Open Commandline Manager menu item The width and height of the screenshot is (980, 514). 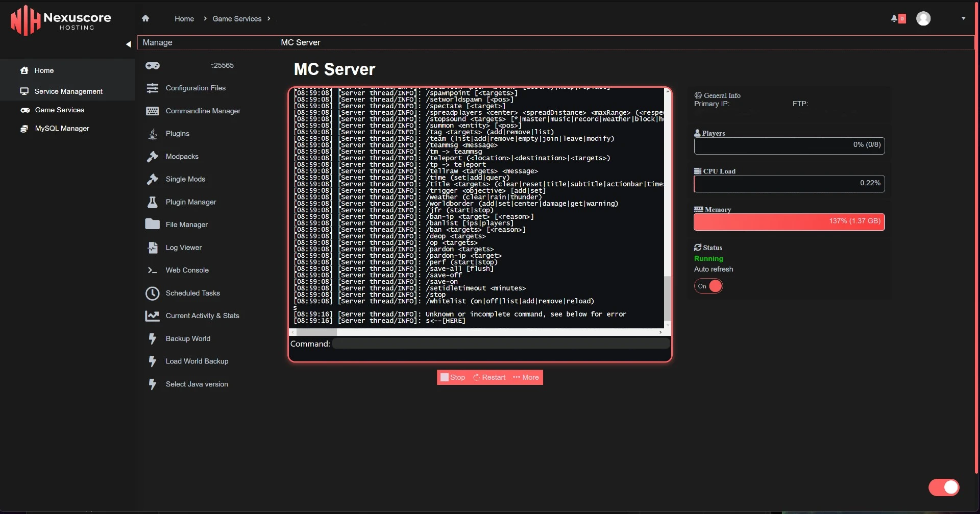click(203, 111)
